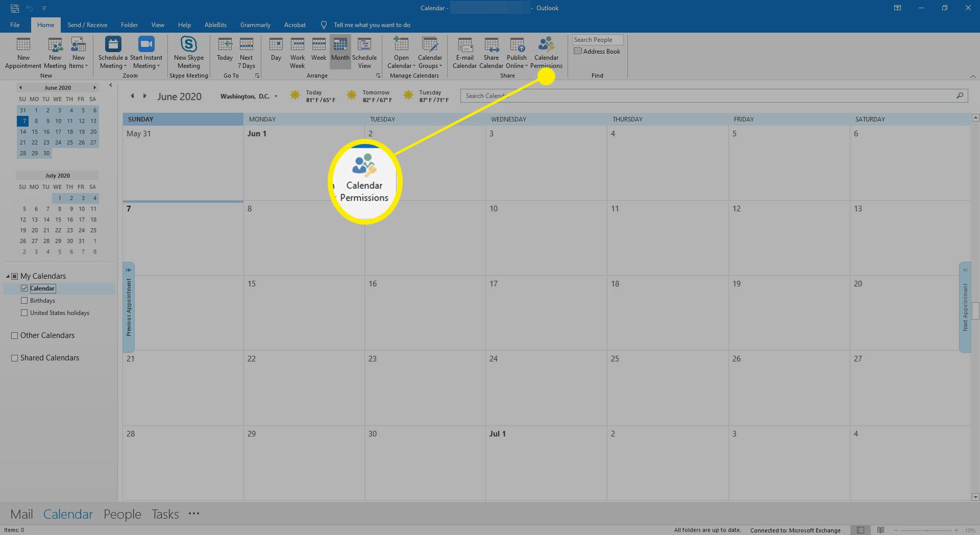Image resolution: width=980 pixels, height=535 pixels.
Task: Open the Address Book
Action: pyautogui.click(x=597, y=52)
